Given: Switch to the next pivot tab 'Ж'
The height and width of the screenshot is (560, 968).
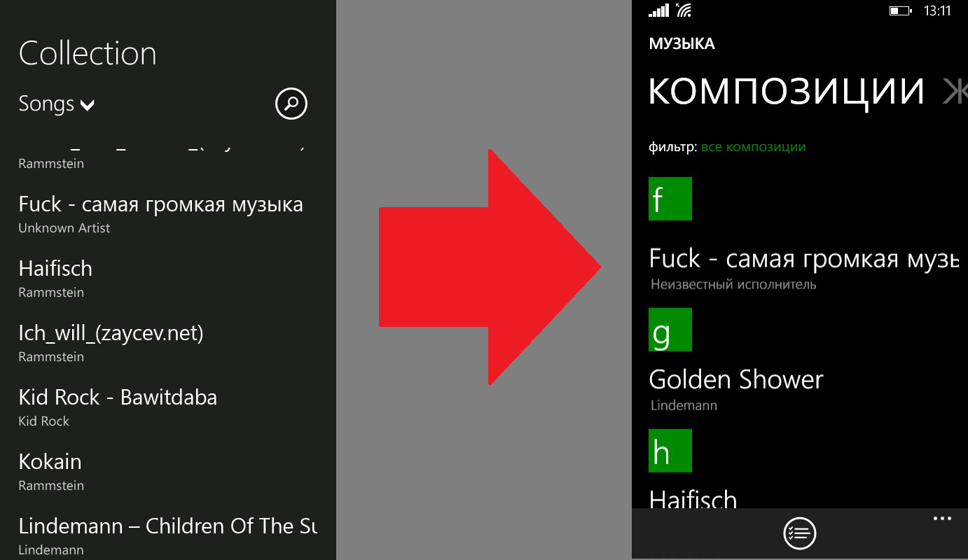Looking at the screenshot, I should (x=955, y=92).
